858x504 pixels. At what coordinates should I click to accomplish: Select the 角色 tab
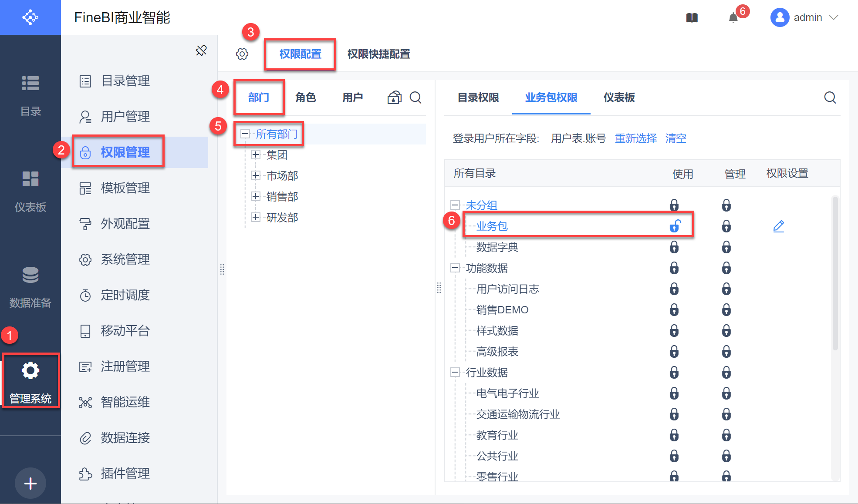click(305, 97)
